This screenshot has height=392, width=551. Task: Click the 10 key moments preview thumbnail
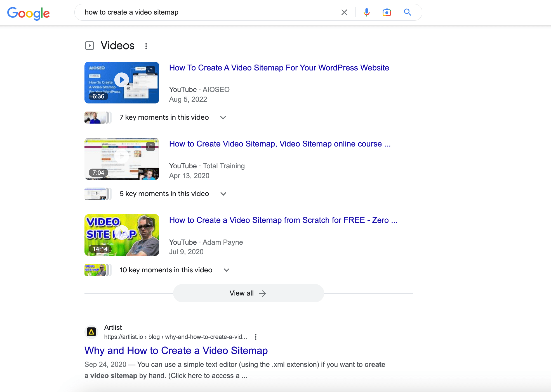(x=98, y=270)
